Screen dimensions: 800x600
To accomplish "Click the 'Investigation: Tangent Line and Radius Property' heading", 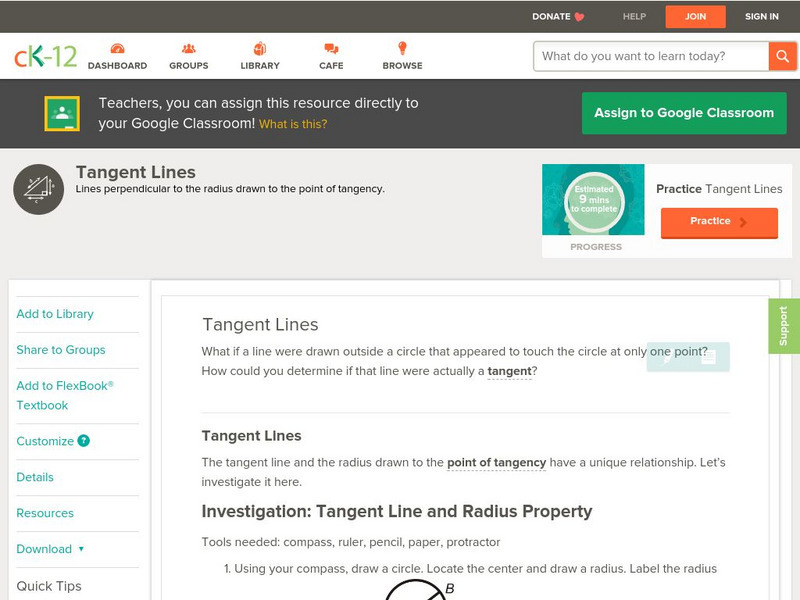I will click(397, 511).
